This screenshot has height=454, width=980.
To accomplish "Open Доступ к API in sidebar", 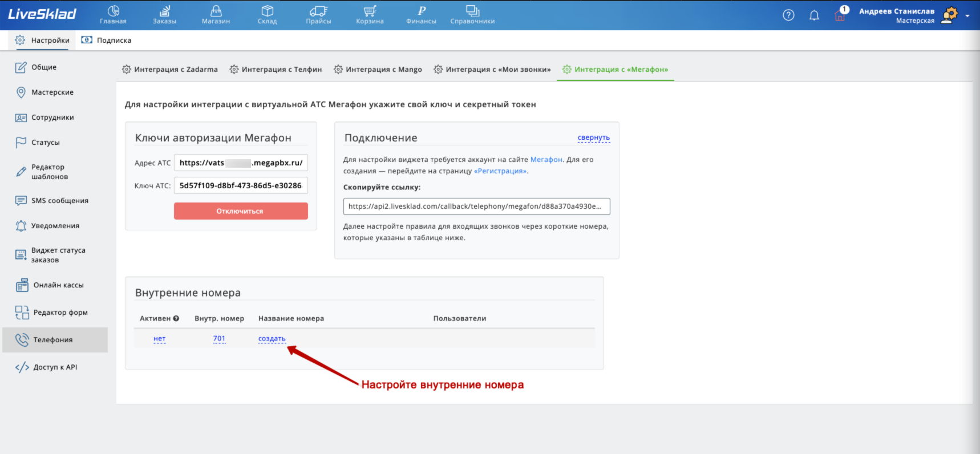I will click(47, 367).
